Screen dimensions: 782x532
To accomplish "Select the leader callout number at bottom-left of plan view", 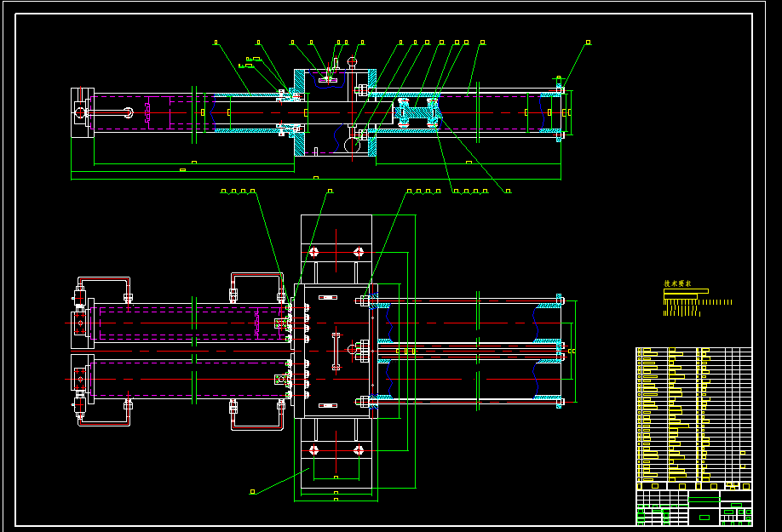I will click(x=252, y=492).
